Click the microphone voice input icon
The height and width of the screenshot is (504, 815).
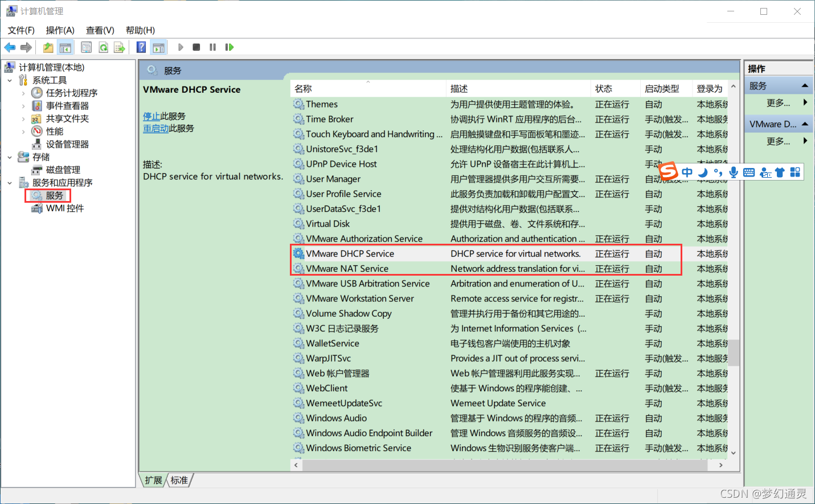[x=733, y=173]
